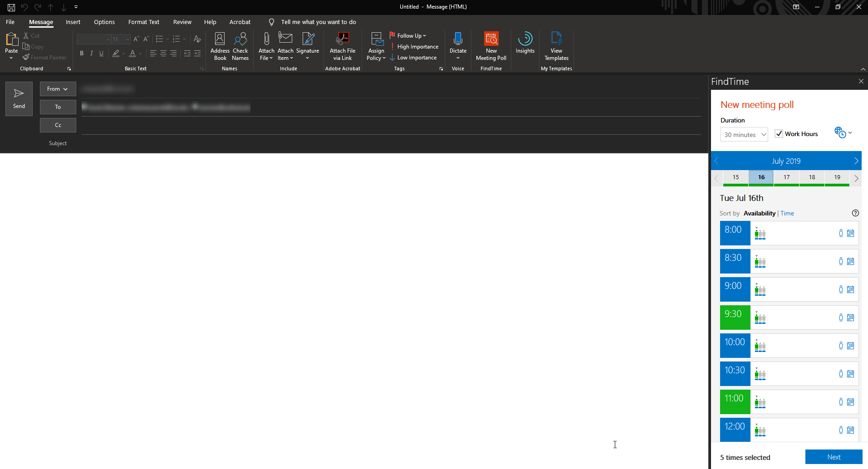Expand the Follow Up flag menu

pyautogui.click(x=408, y=35)
